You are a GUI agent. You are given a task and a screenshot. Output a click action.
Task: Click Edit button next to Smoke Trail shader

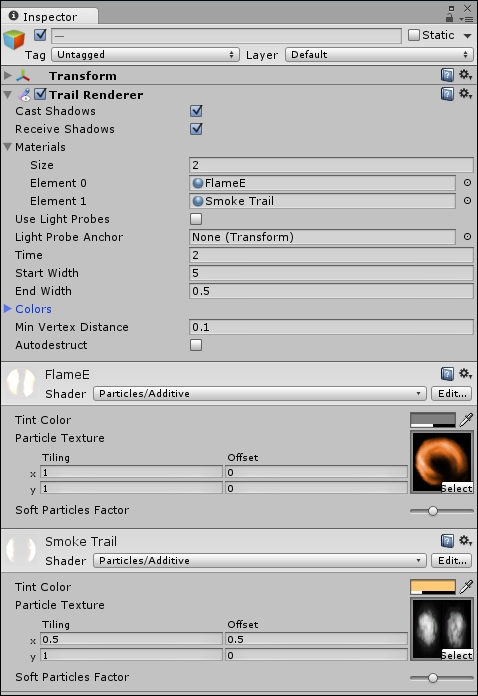(x=452, y=560)
